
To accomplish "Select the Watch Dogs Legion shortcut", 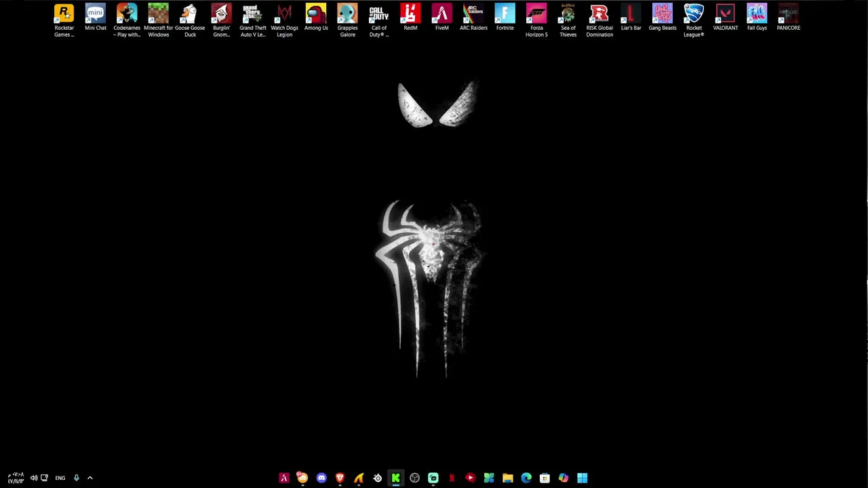I will [x=284, y=20].
